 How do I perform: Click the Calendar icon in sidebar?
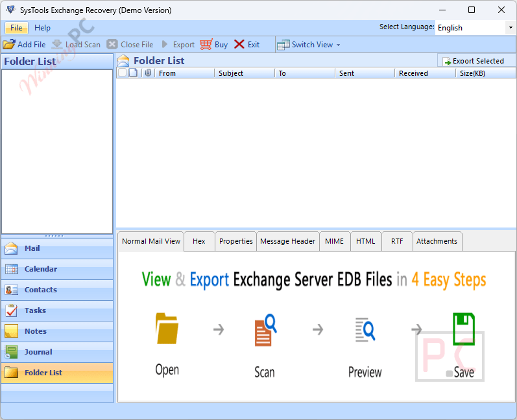(12, 269)
